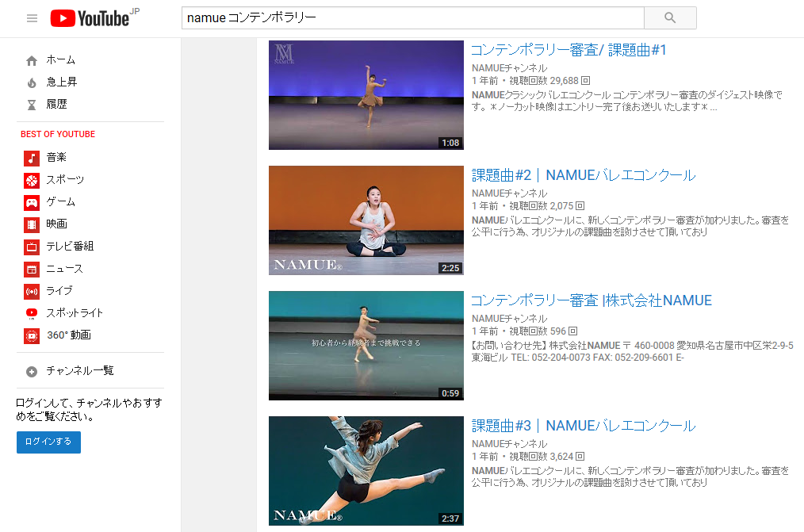The height and width of the screenshot is (532, 804).
Task: Click the trending flame icon (急上昇)
Action: pos(32,82)
